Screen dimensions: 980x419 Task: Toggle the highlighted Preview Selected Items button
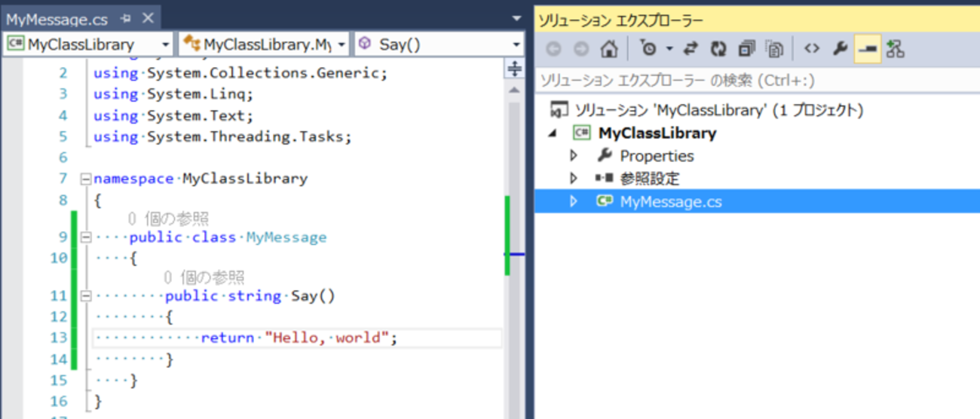pyautogui.click(x=868, y=50)
